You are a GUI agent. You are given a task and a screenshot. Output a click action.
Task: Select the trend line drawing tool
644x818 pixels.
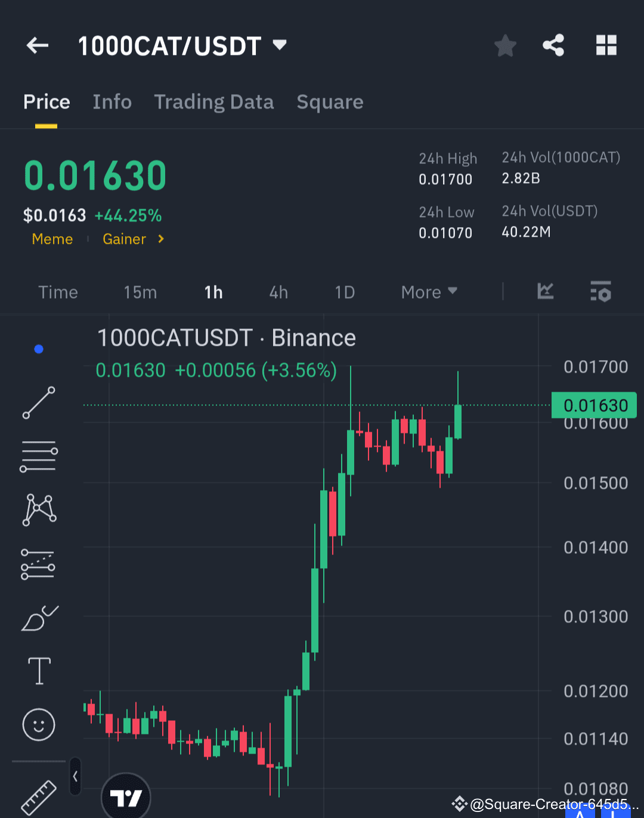[38, 403]
